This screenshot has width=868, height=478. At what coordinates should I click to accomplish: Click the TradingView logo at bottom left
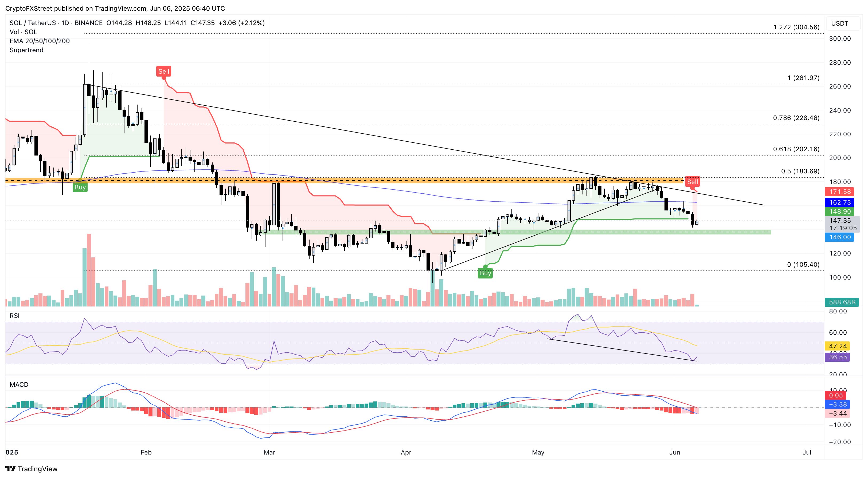(31, 469)
